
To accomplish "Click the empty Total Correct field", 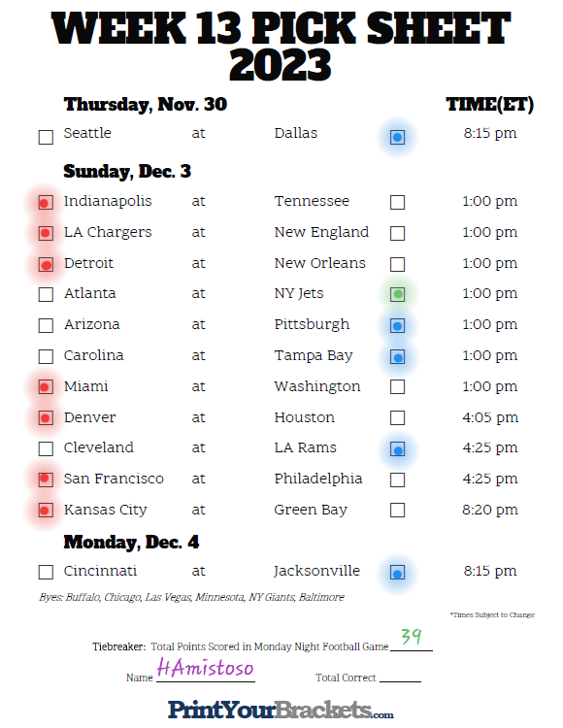I will coord(400,676).
